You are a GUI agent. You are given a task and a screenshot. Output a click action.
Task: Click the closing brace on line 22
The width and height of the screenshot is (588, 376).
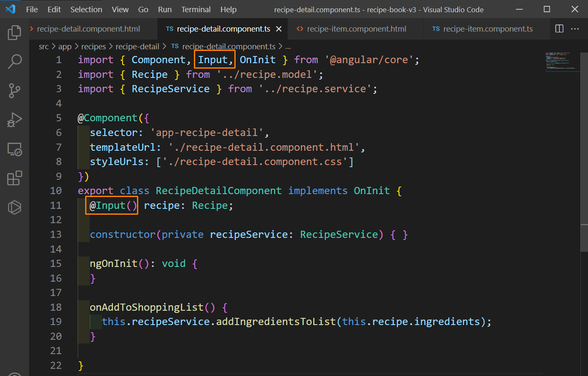81,365
